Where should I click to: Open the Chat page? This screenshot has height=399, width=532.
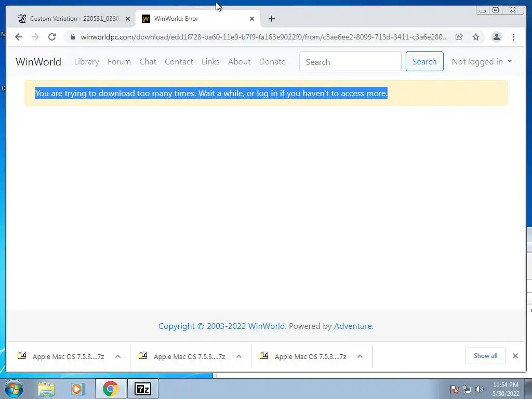[148, 62]
